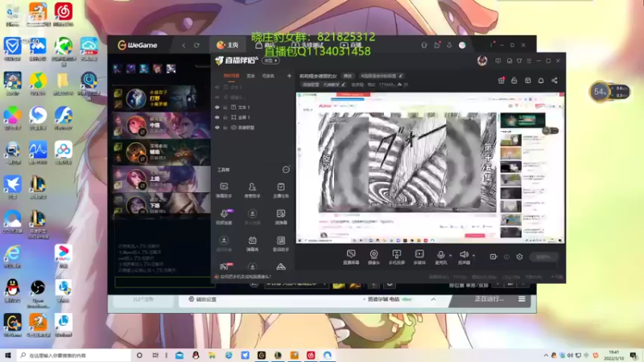Click the WeGame refresh icon
Image resolution: width=644 pixels, height=362 pixels.
196,45
